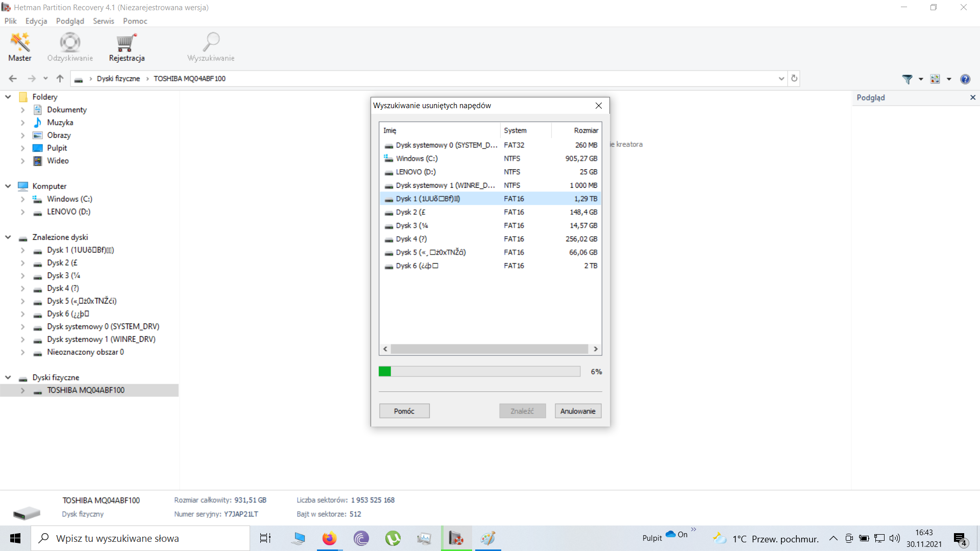
Task: Click the blue help question mark icon
Action: (x=965, y=79)
